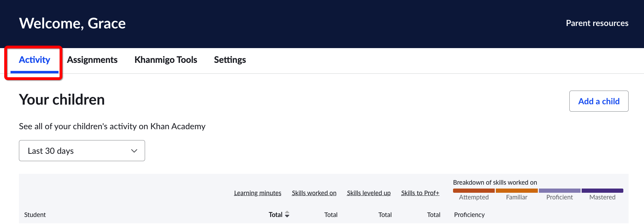The image size is (644, 224).
Task: Click the sort arrows beside Learning minutes Total
Action: point(287,214)
